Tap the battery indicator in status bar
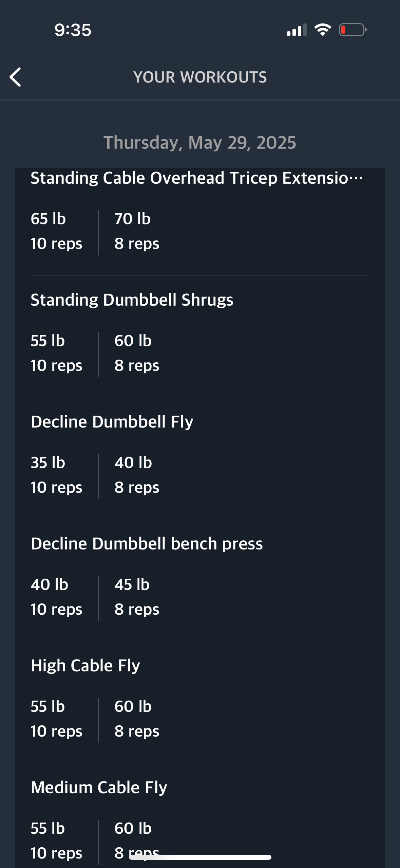 353,30
